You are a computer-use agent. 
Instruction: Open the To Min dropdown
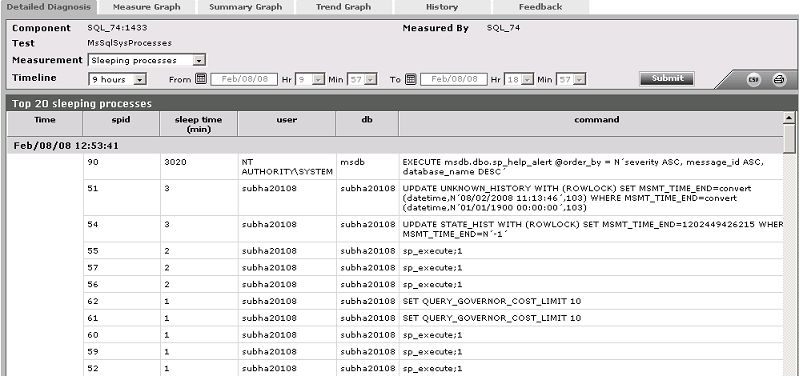tap(571, 79)
